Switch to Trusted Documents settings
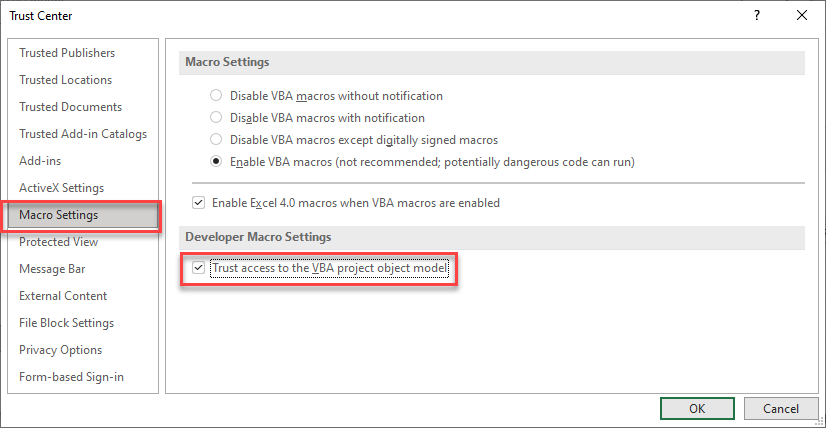The height and width of the screenshot is (428, 826). click(x=71, y=107)
